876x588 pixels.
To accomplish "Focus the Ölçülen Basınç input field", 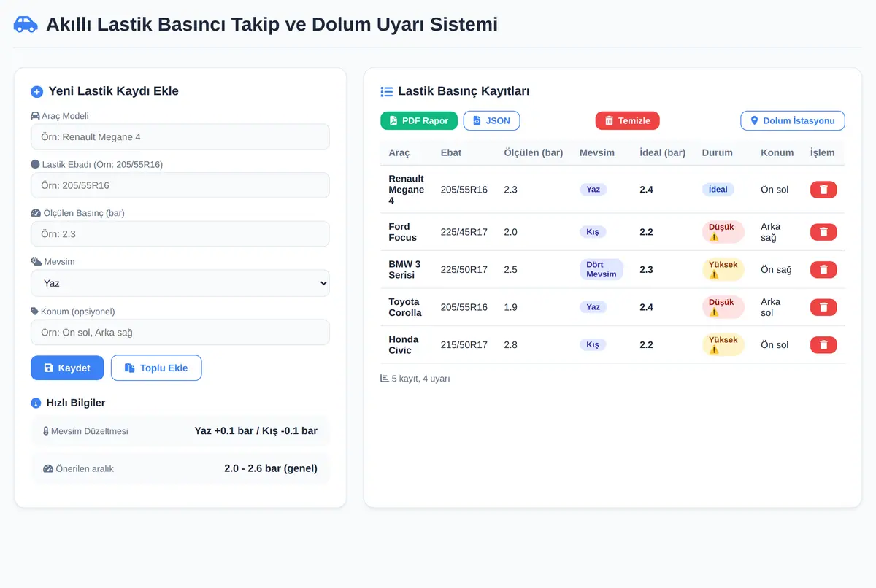I will click(x=180, y=234).
